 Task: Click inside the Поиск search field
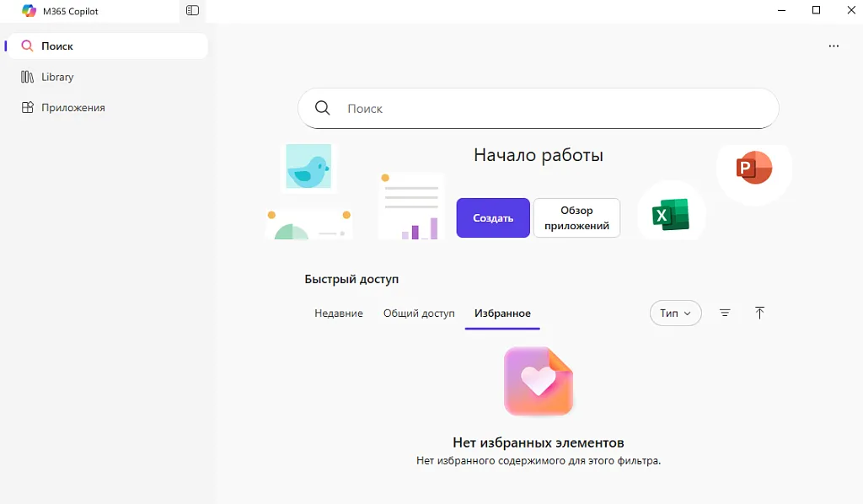539,108
